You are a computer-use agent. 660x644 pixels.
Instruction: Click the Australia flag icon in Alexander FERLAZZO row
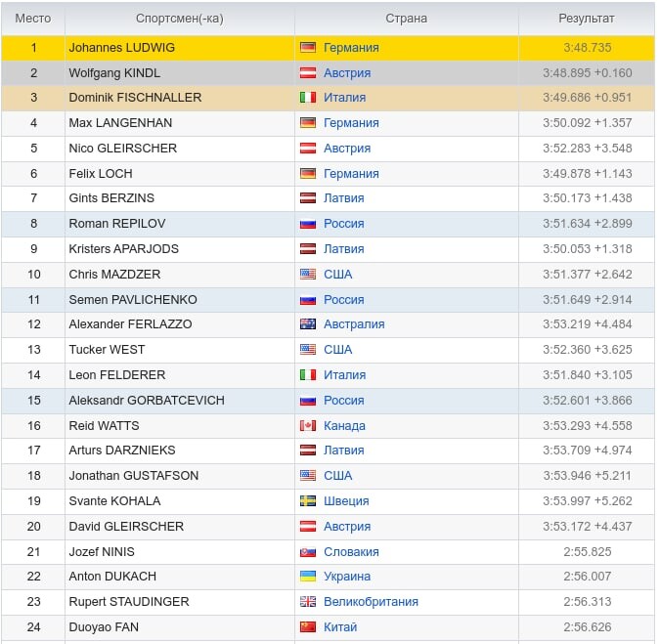(x=308, y=323)
